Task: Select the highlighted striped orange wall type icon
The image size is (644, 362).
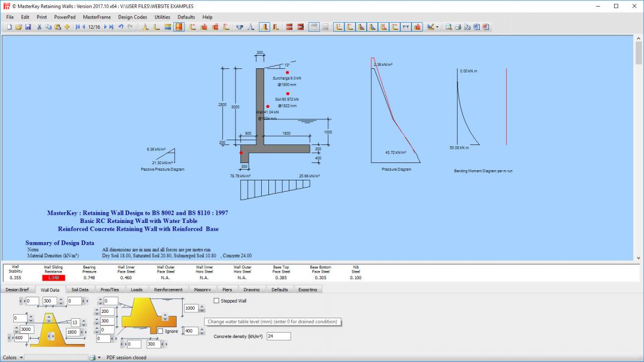Action: click(179, 27)
